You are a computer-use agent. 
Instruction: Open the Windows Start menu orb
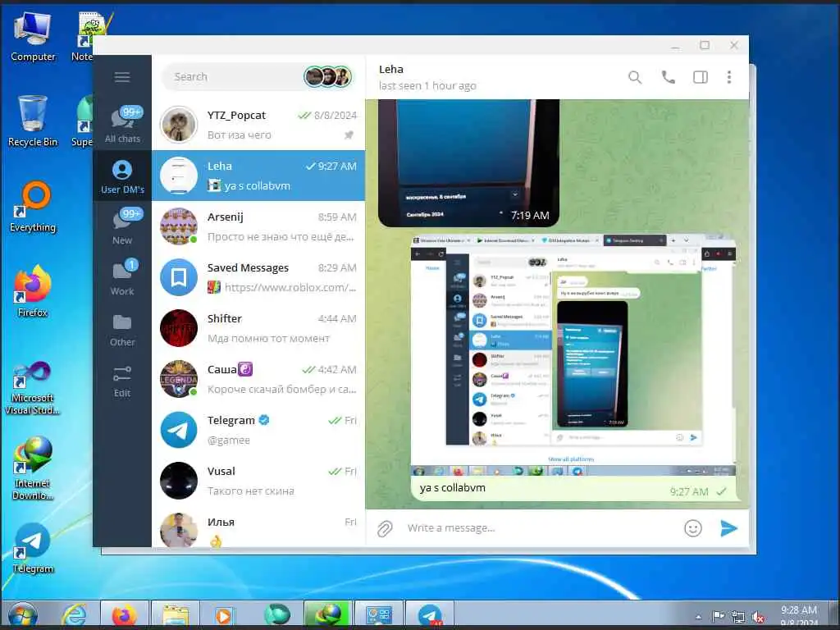click(22, 615)
